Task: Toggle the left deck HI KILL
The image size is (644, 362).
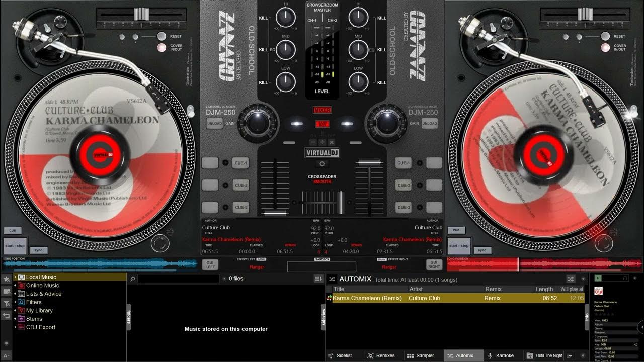Action: point(263,18)
